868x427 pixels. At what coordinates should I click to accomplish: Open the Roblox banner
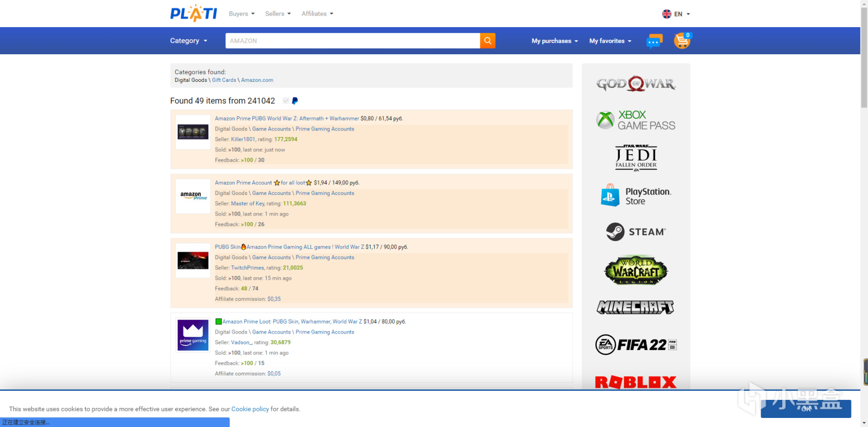pos(635,382)
